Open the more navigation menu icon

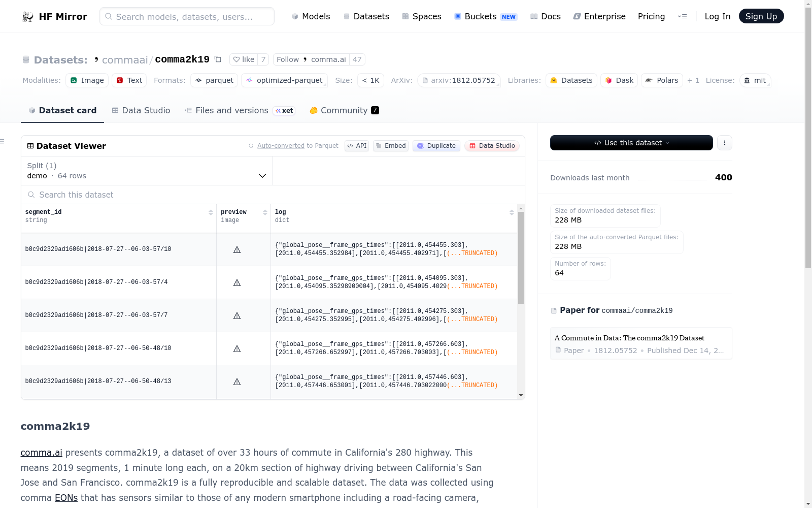(x=682, y=16)
